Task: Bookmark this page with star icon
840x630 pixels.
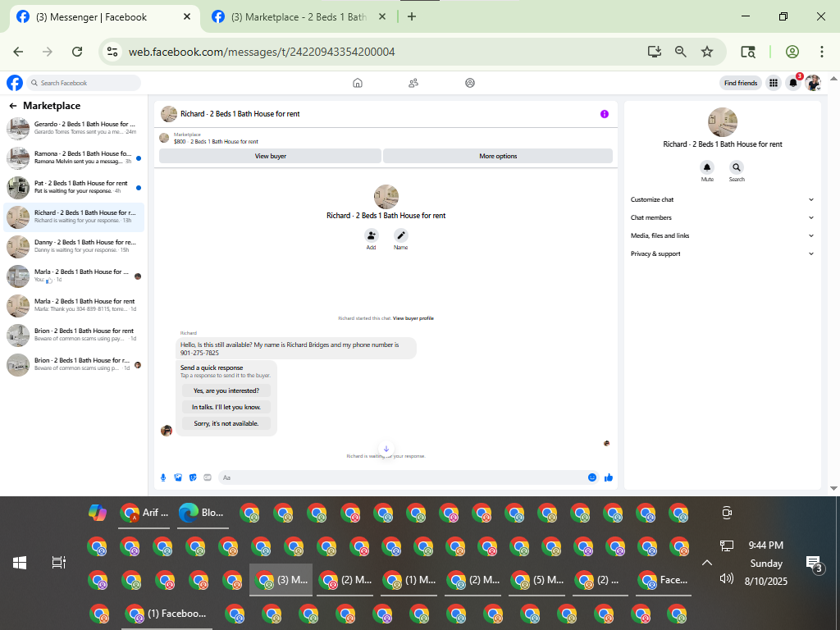Action: point(707,52)
